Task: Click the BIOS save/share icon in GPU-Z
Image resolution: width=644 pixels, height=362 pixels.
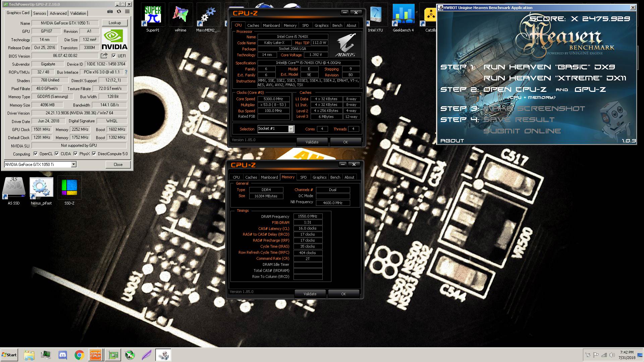Action: (x=104, y=56)
